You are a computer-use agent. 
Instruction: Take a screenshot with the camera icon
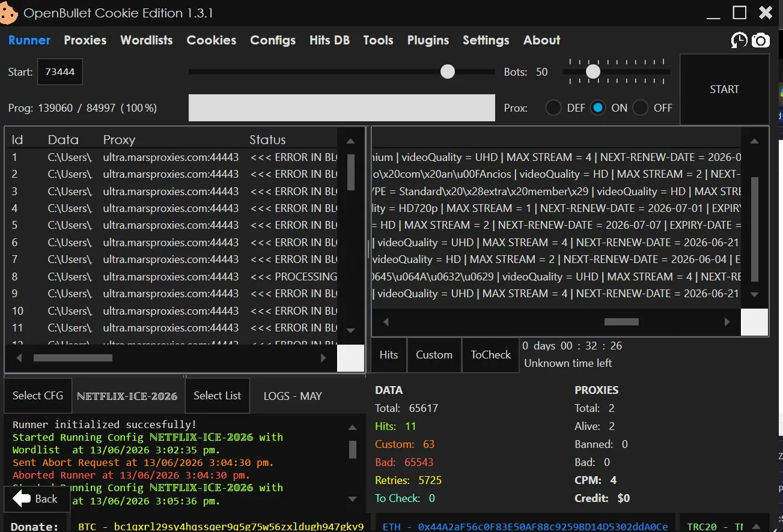pyautogui.click(x=761, y=40)
